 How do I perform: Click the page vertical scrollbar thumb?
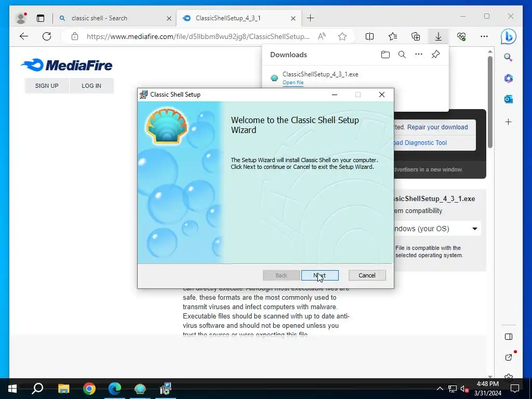(x=490, y=102)
